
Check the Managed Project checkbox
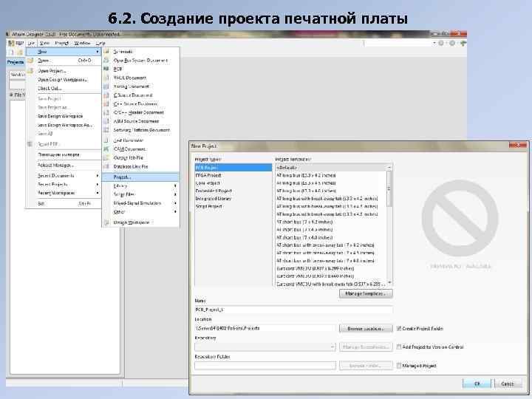point(399,366)
